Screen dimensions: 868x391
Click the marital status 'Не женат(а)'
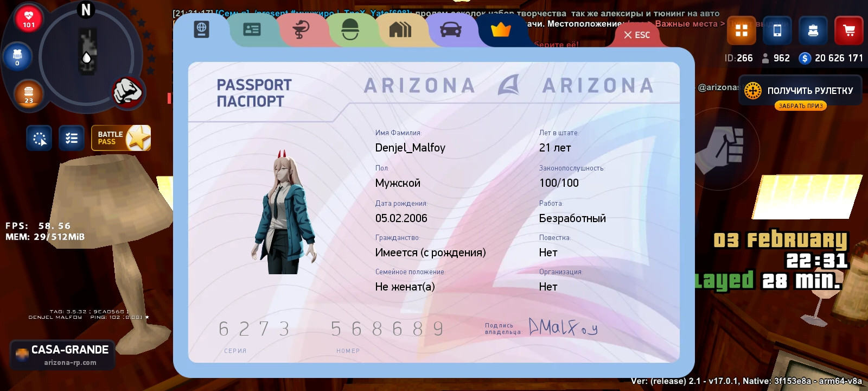point(405,287)
